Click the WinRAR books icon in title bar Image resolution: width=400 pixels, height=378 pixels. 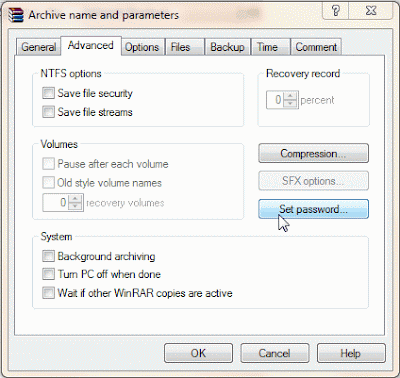click(16, 15)
